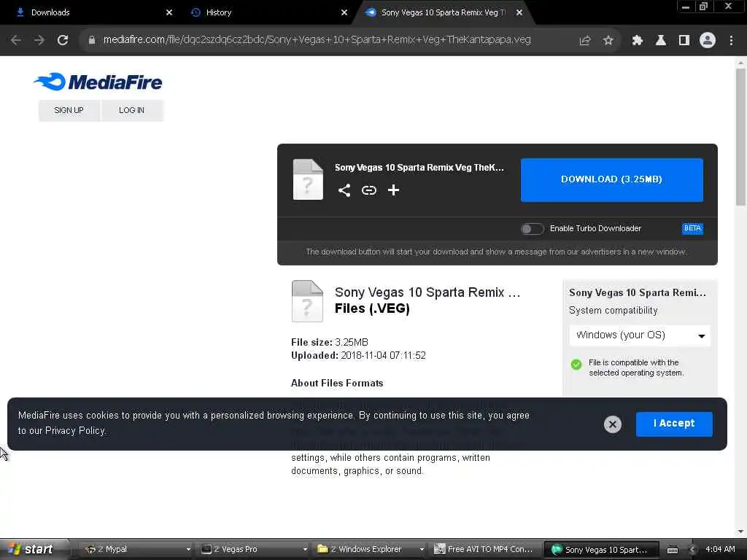This screenshot has width=747, height=560.
Task: Open the Chrome profile avatar
Action: pos(708,40)
